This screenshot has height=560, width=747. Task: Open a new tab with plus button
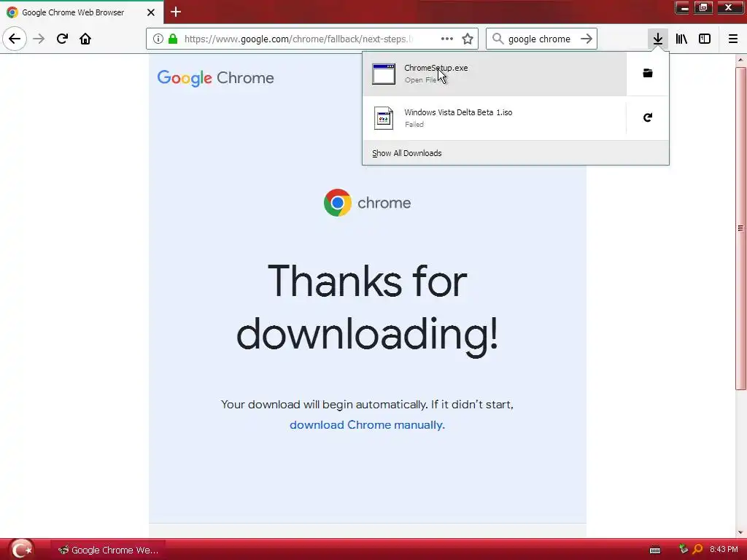(176, 12)
